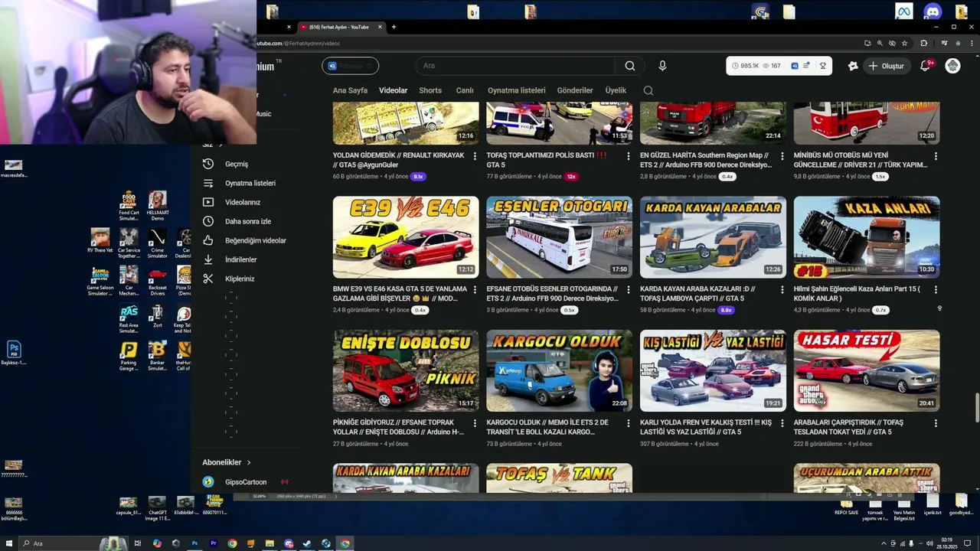This screenshot has width=980, height=551.
Task: Bookmark this page with the star icon
Action: coord(905,44)
